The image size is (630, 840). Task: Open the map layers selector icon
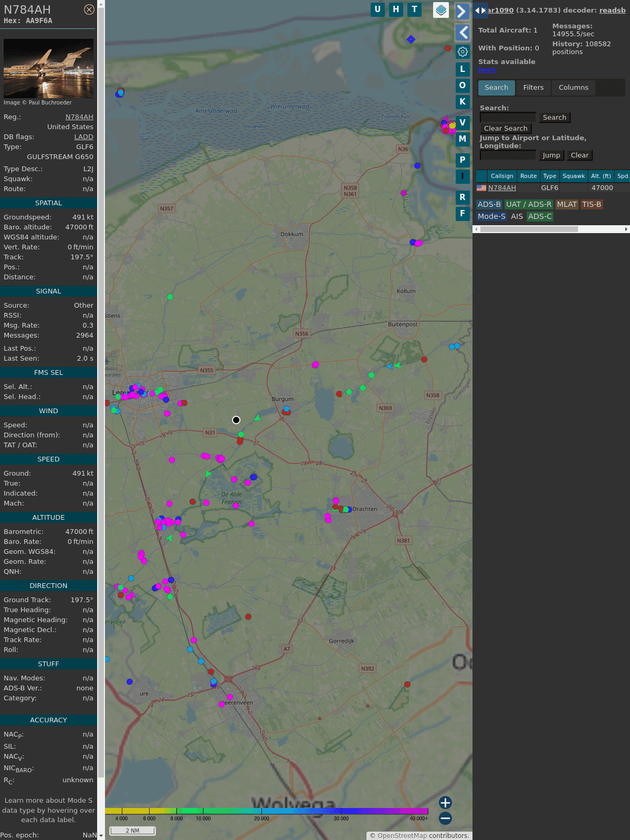coord(441,9)
